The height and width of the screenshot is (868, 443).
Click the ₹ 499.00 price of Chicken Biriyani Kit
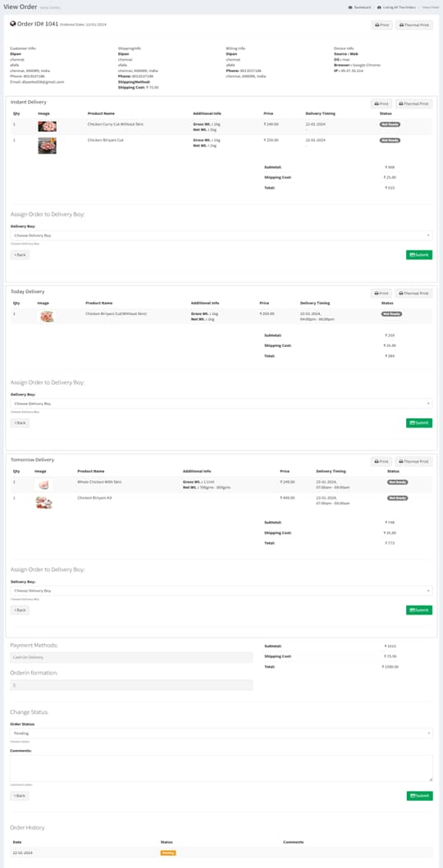pyautogui.click(x=287, y=498)
